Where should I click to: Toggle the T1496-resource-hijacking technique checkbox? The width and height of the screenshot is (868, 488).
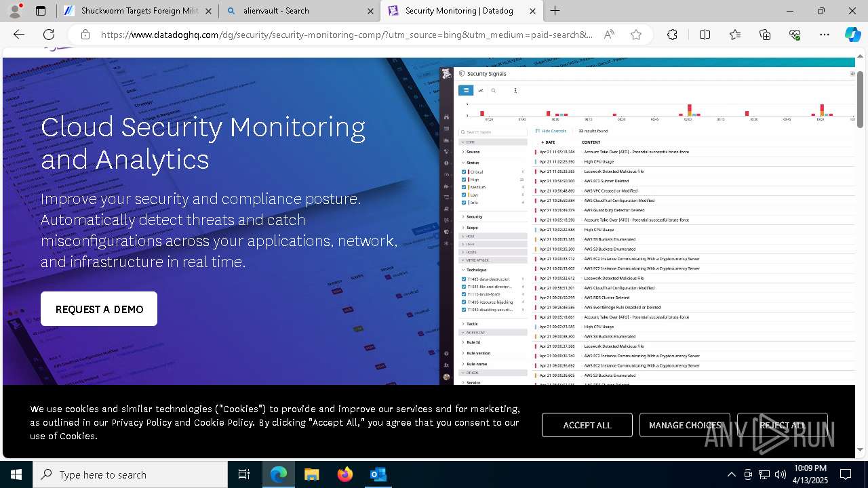coord(464,302)
